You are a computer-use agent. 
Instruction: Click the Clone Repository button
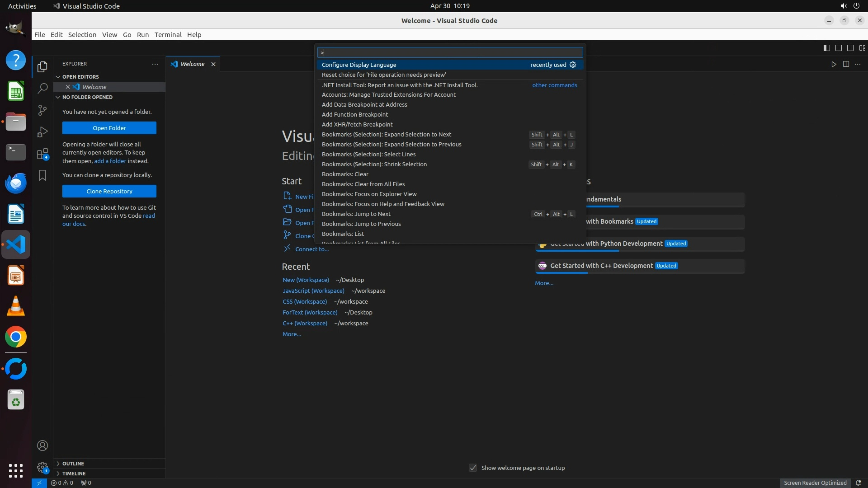(109, 191)
